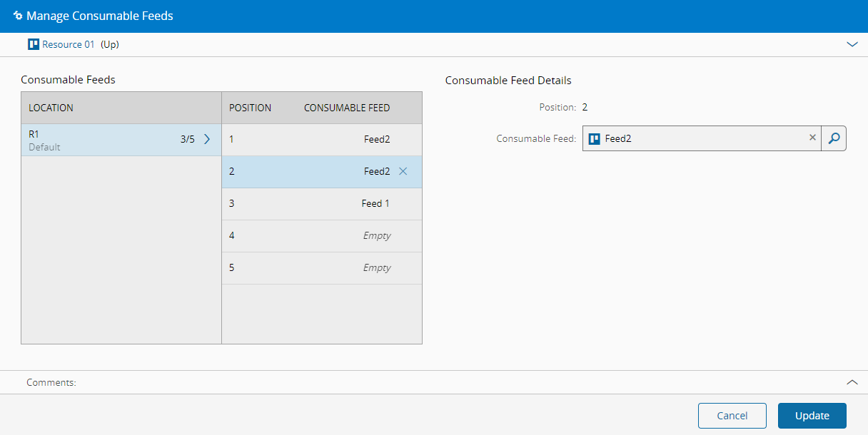Screen dimensions: 868x435
Task: Collapse the Comments section chevron
Action: point(852,382)
